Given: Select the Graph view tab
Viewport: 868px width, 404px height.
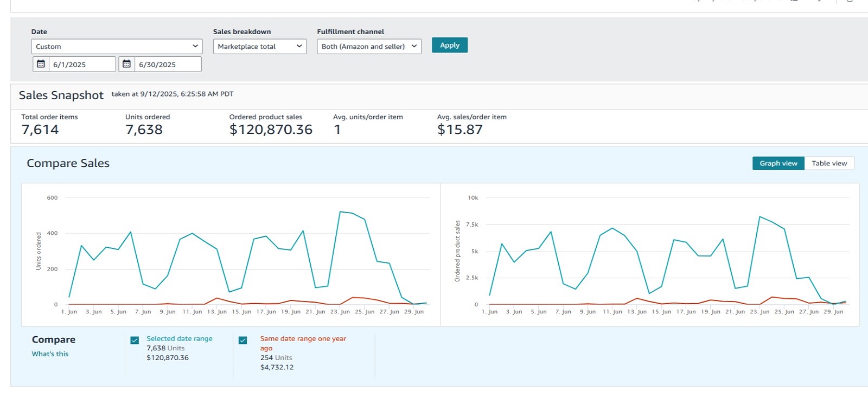Looking at the screenshot, I should pyautogui.click(x=778, y=163).
